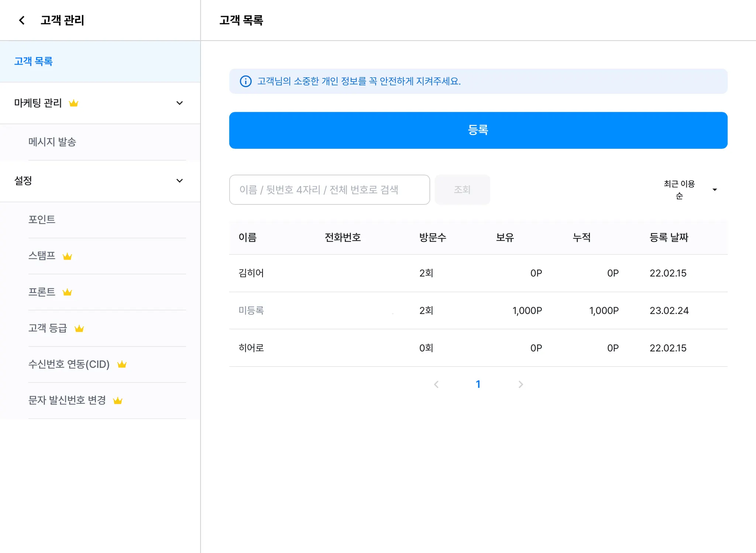Go to the previous page arrow

[436, 384]
